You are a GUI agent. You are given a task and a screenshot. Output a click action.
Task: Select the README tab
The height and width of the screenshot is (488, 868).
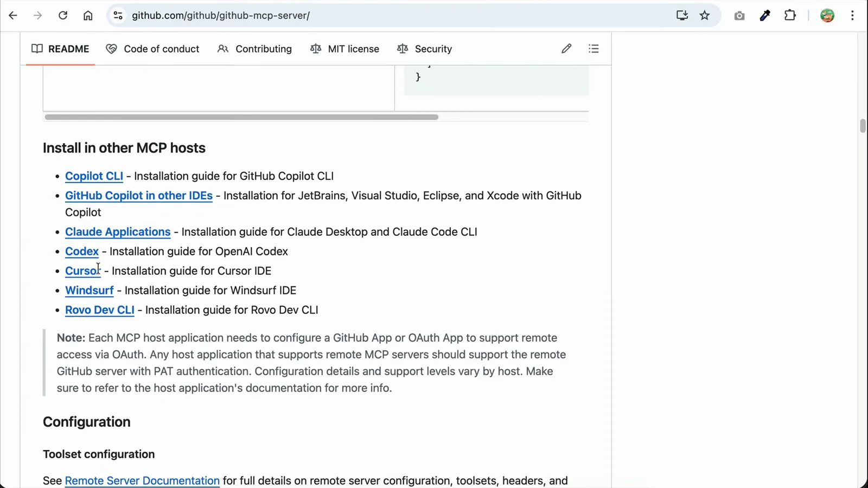60,49
